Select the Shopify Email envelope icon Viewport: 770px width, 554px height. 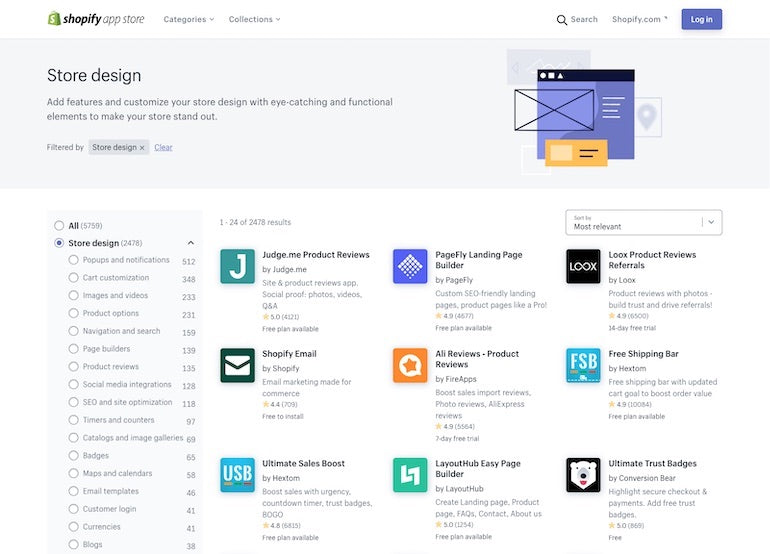[x=237, y=366]
